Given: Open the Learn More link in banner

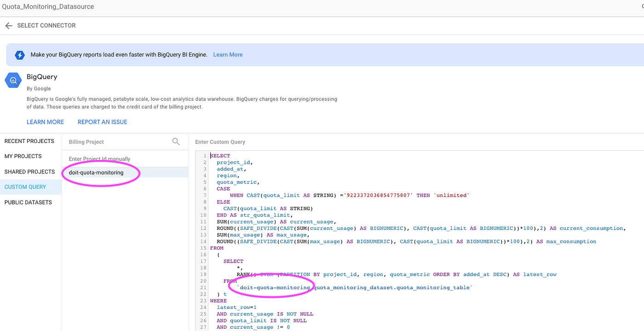Looking at the screenshot, I should click(228, 55).
